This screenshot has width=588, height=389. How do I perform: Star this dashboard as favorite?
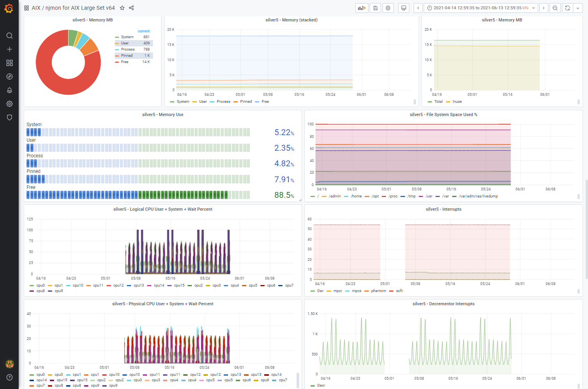tap(122, 8)
